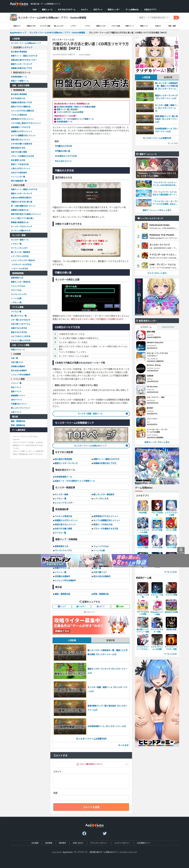Open 配信カレンダーをもっと見る link
This screenshot has width=189, height=868.
[x=157, y=442]
